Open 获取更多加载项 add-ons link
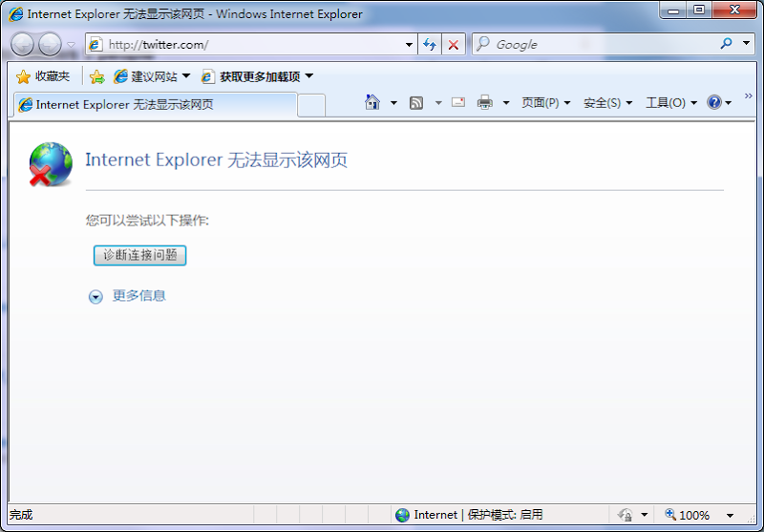Image resolution: width=764 pixels, height=532 pixels. (x=257, y=76)
